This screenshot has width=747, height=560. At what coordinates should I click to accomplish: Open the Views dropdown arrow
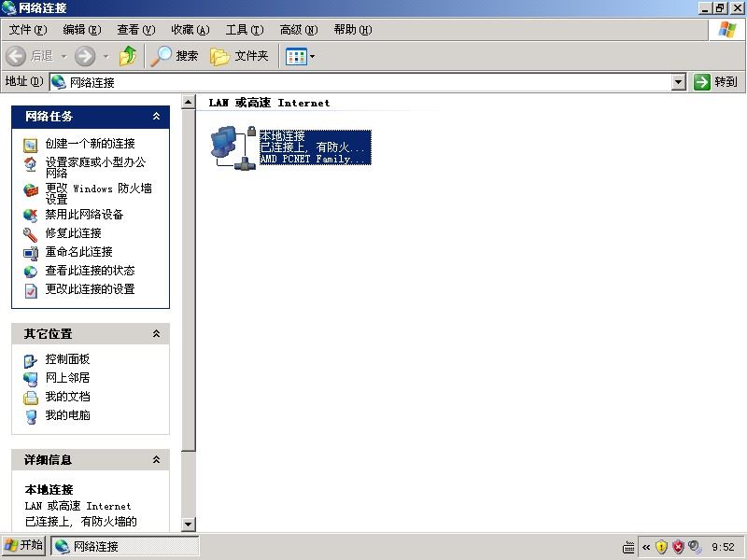(x=313, y=57)
